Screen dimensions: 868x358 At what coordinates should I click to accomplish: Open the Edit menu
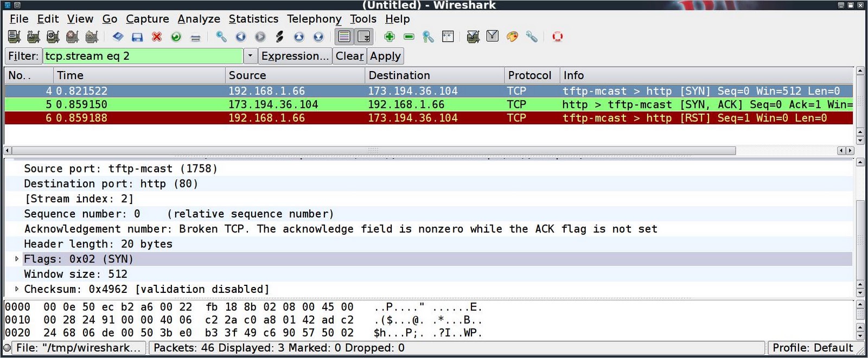point(48,19)
